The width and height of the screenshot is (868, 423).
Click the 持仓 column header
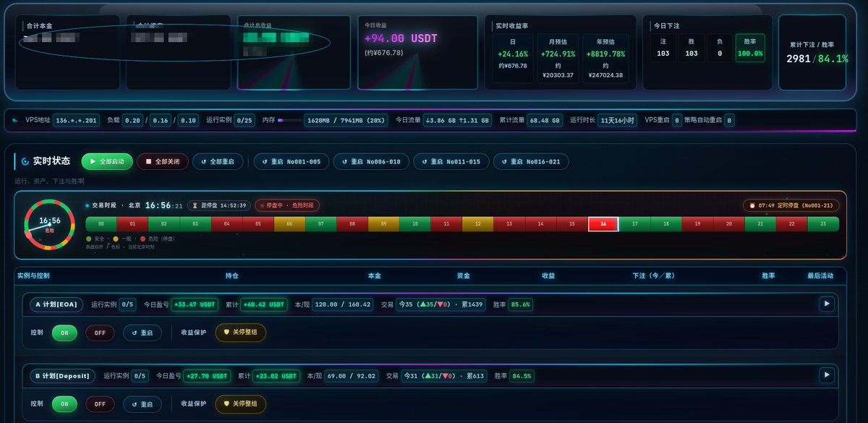[x=232, y=275]
